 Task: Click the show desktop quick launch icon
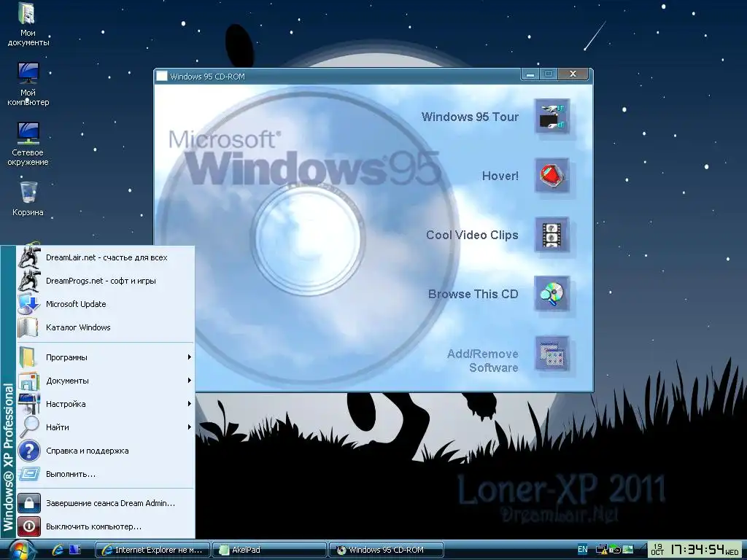click(75, 550)
